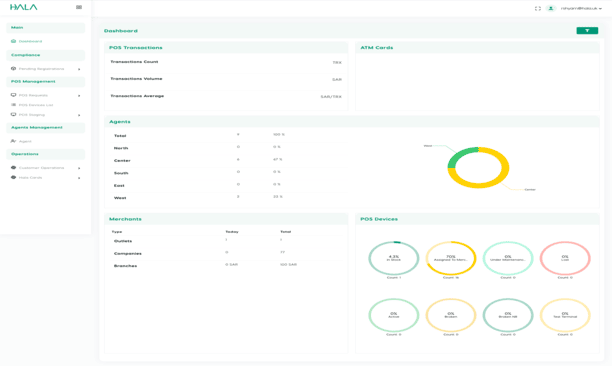Open Pending Registrations menu item
Image resolution: width=612 pixels, height=366 pixels.
pos(41,69)
